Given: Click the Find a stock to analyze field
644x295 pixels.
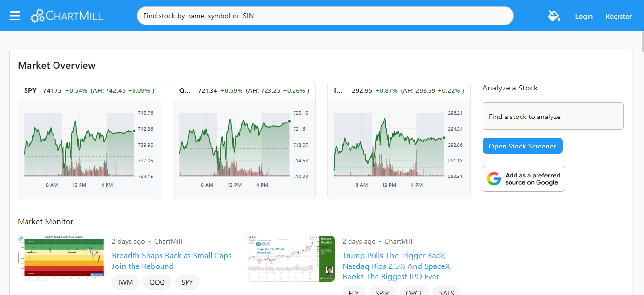Looking at the screenshot, I should click(553, 116).
